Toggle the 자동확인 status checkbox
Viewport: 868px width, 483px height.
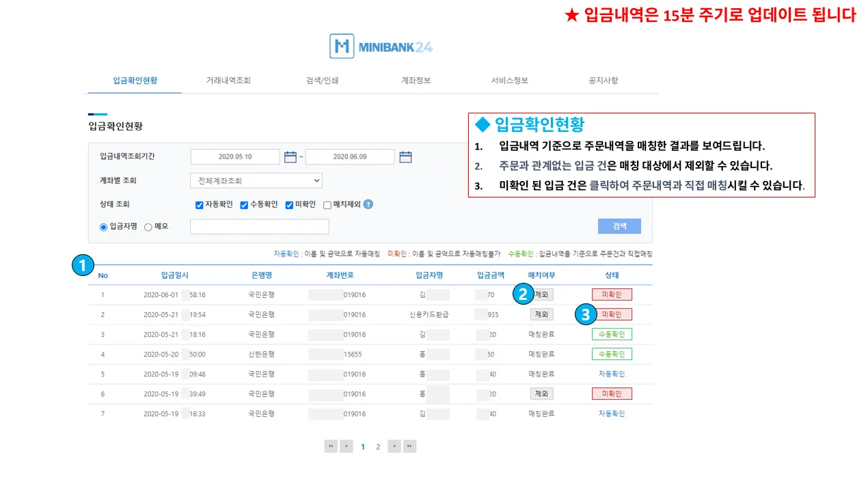pos(200,205)
